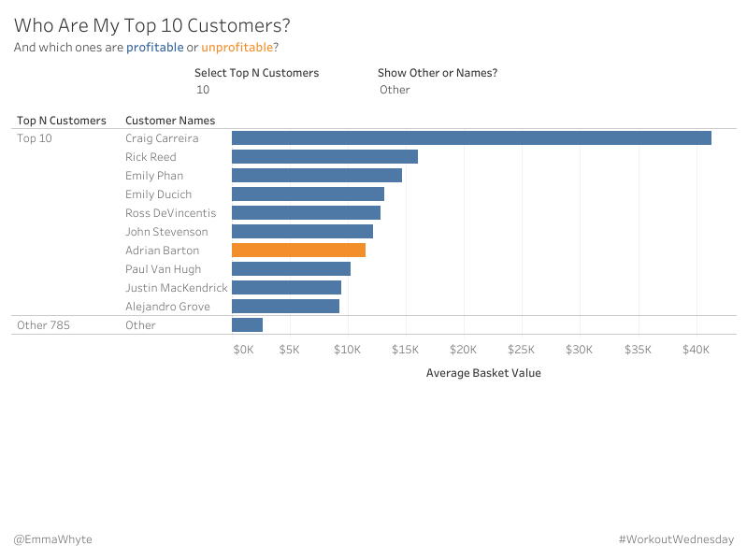Click the #WorkoutWednesday hashtag

point(676,539)
